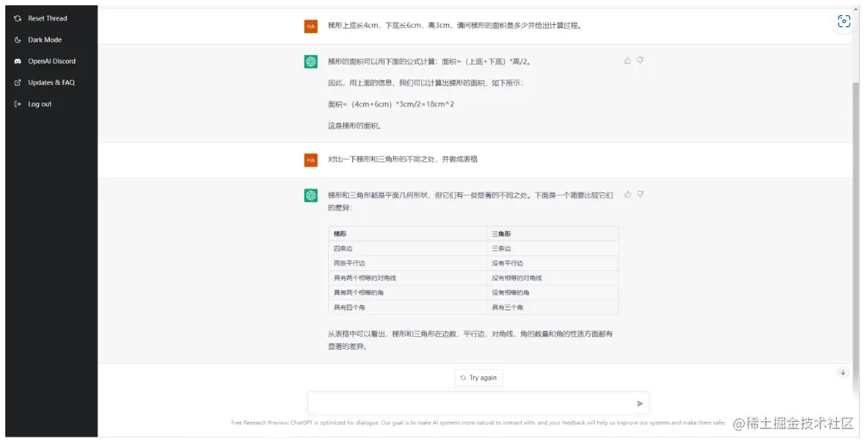Click the Reset Thread refresh icon
Screen dimensions: 868x445
pos(17,18)
